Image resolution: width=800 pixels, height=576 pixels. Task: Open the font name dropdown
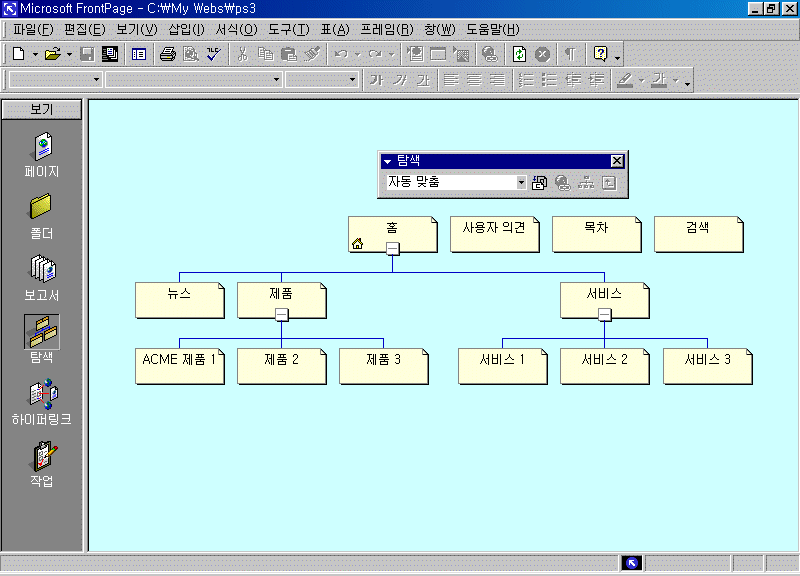pos(276,80)
